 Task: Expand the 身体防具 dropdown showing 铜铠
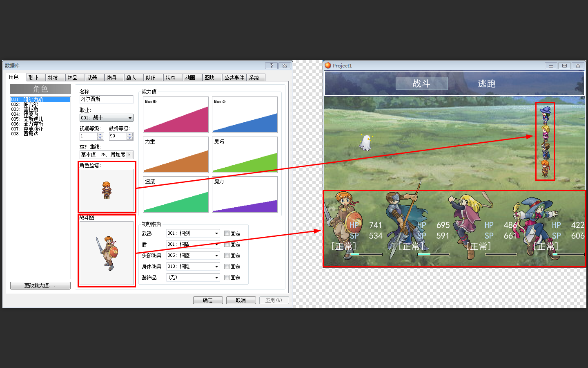click(193, 266)
